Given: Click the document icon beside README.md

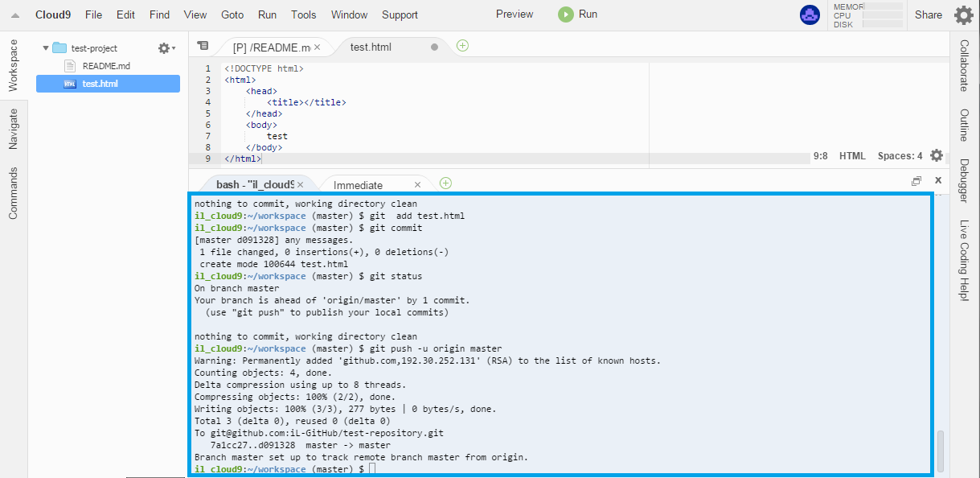Looking at the screenshot, I should tap(69, 66).
